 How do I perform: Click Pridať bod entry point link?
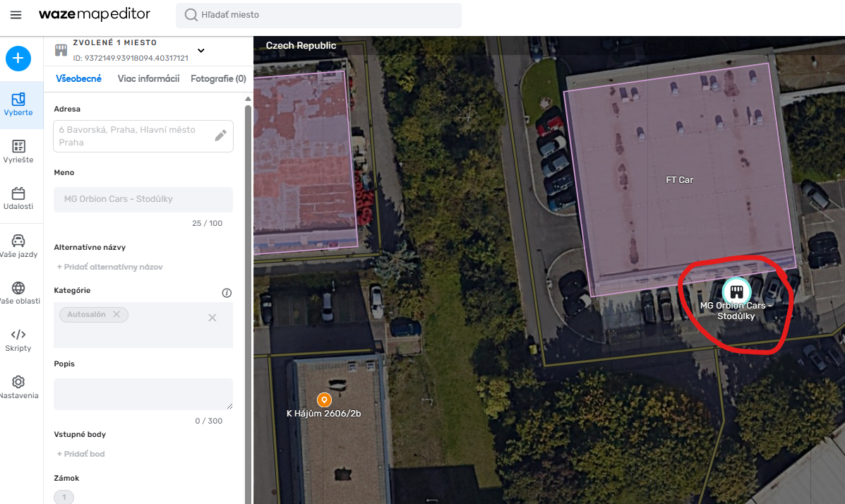(80, 454)
